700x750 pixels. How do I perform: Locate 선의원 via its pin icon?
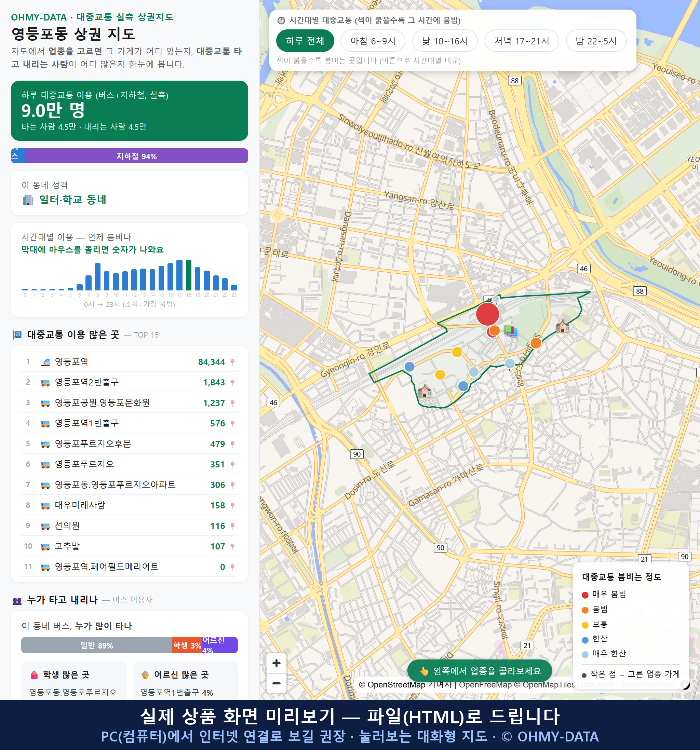click(232, 526)
